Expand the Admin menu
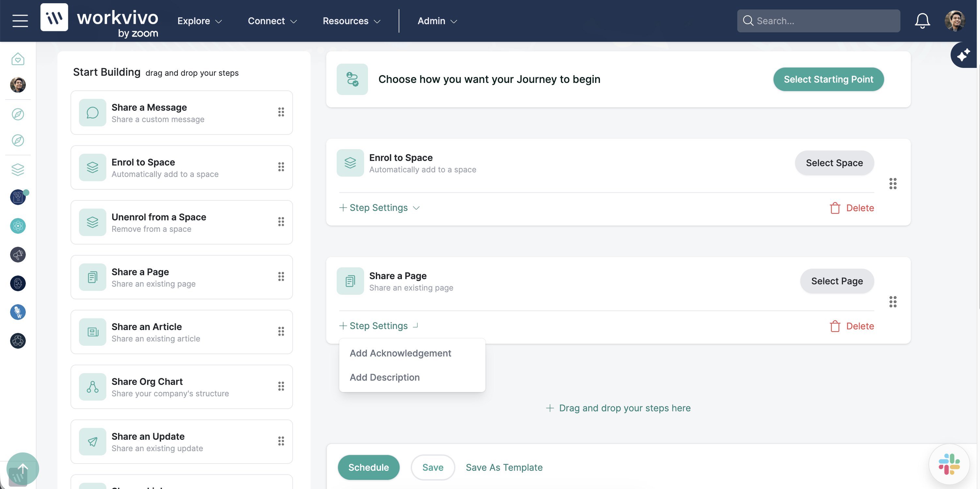The width and height of the screenshot is (980, 489). point(437,21)
